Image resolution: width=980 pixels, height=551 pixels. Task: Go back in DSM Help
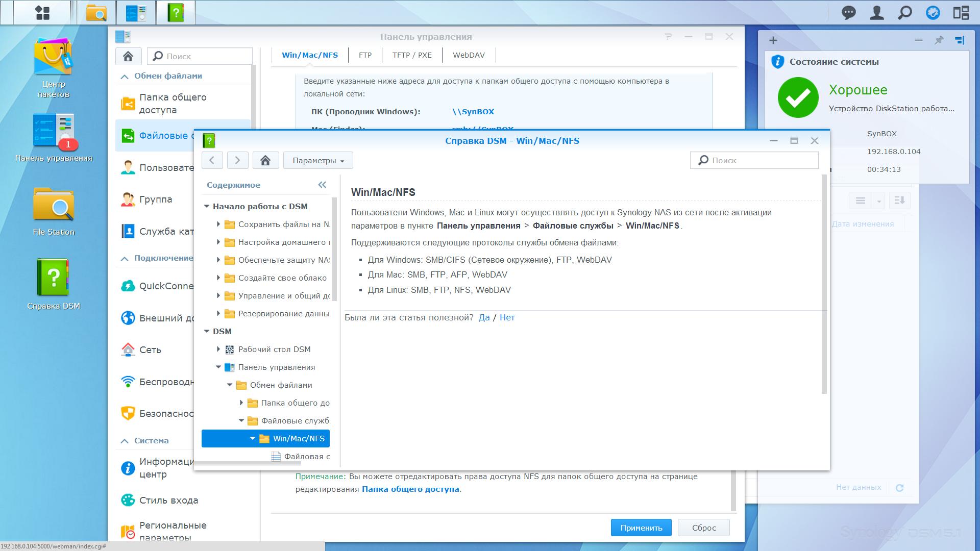212,160
